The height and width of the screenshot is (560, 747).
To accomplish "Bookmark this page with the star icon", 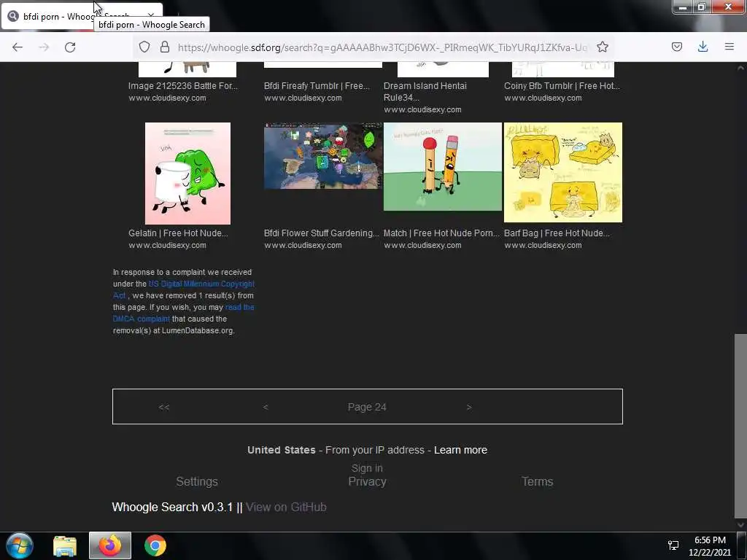I will tap(602, 47).
